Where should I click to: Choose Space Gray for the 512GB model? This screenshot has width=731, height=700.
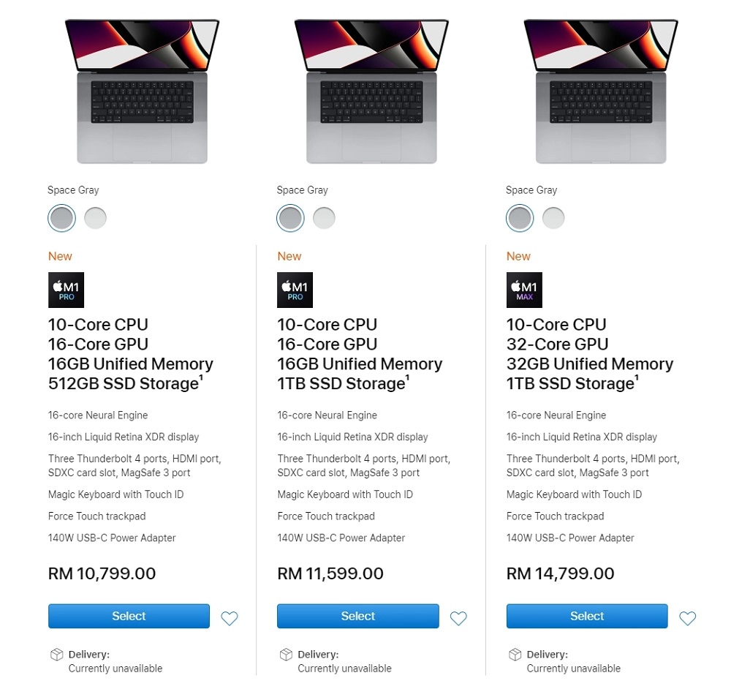pyautogui.click(x=61, y=218)
